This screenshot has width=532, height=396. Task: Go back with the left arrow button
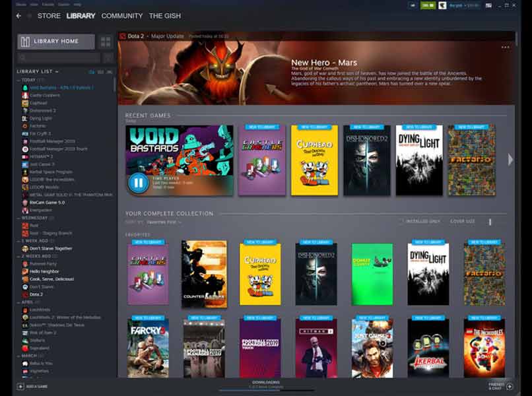click(18, 16)
